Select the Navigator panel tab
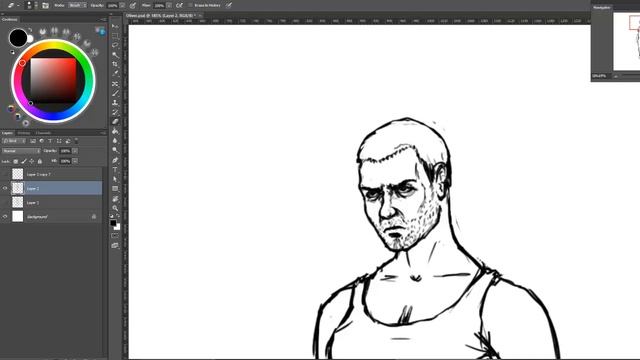The width and height of the screenshot is (640, 360). pyautogui.click(x=602, y=7)
